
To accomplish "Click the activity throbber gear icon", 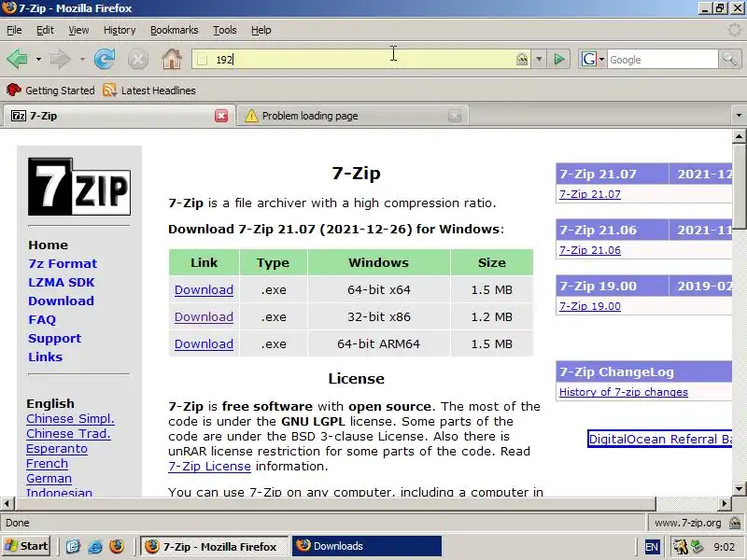I will pos(735,30).
